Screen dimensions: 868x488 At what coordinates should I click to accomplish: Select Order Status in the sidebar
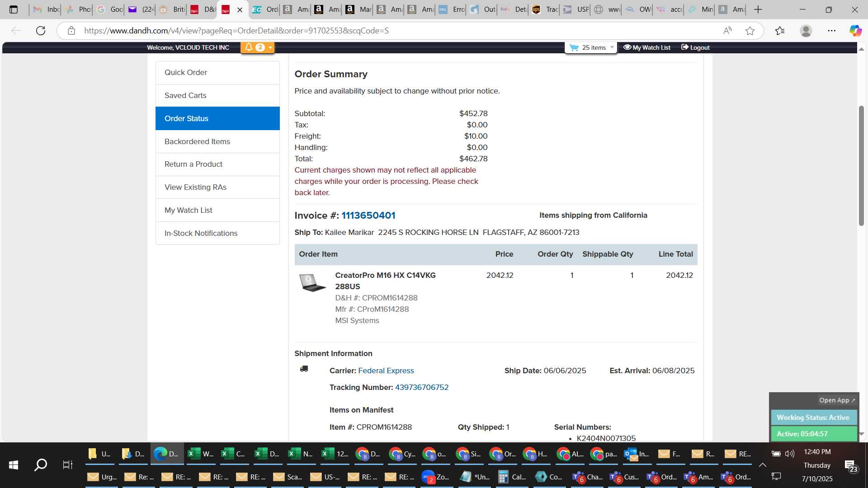[x=217, y=118]
